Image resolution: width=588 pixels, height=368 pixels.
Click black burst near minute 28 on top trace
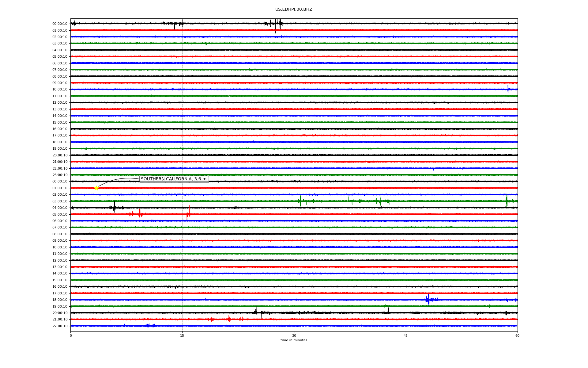280,24
